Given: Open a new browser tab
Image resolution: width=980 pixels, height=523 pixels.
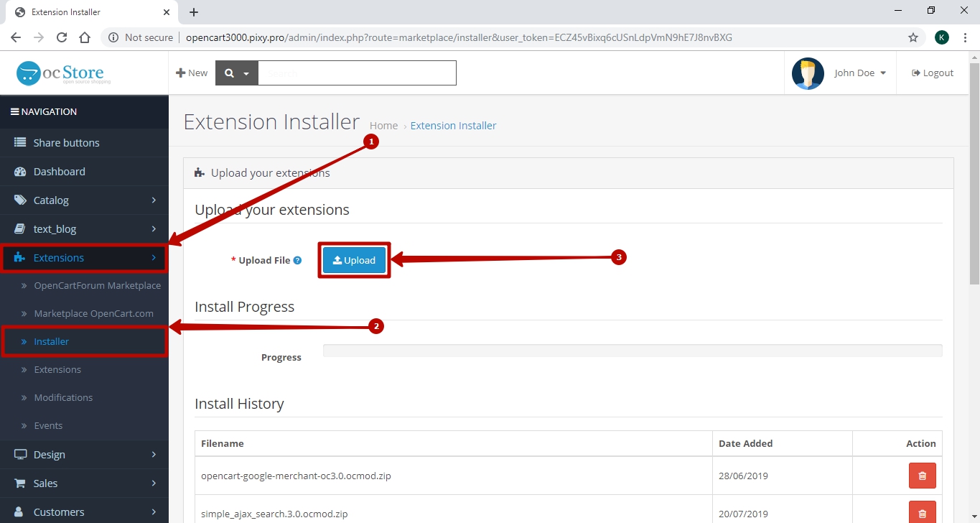Looking at the screenshot, I should 194,12.
